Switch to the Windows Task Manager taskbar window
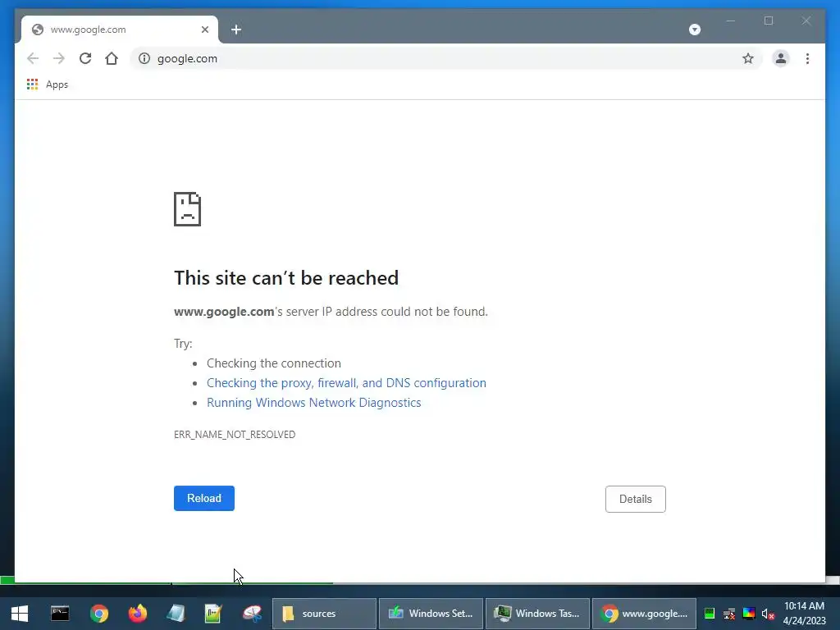This screenshot has width=840, height=630. [x=537, y=614]
